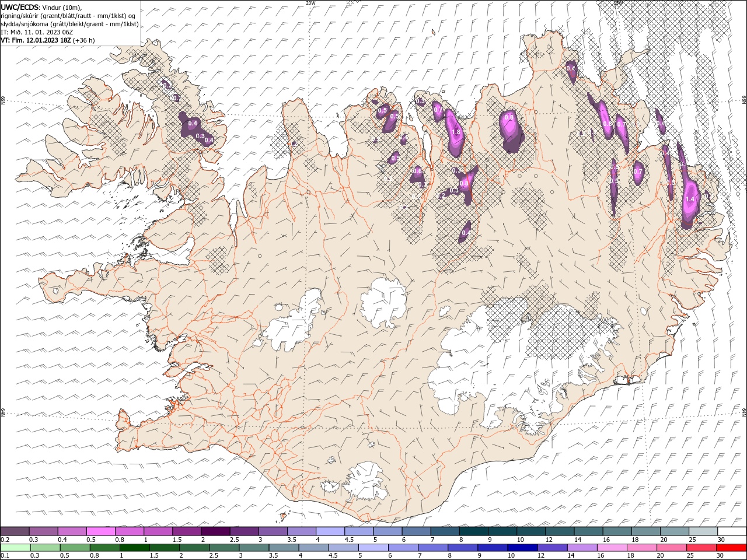
Task: Pick the lavender swatch starting at 4 in upper legend
Action: pos(330,531)
